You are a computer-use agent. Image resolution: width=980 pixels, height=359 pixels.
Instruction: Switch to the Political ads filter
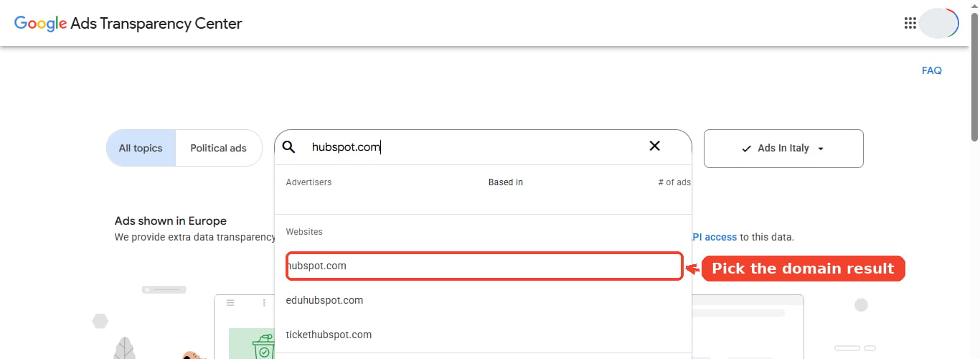218,148
